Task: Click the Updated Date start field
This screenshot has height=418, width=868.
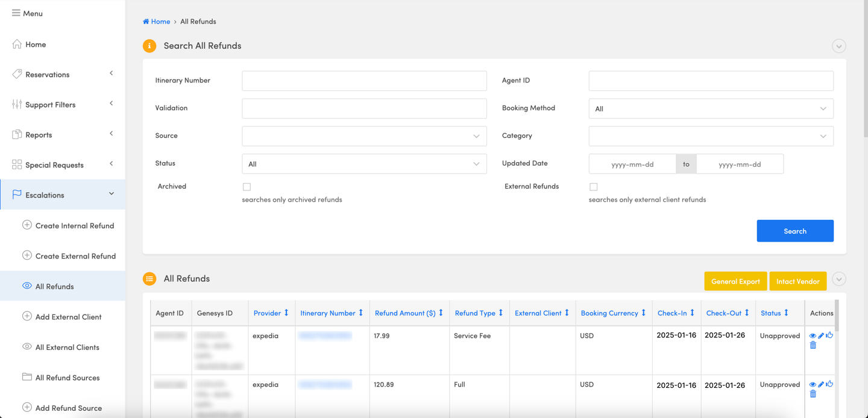Action: click(632, 164)
